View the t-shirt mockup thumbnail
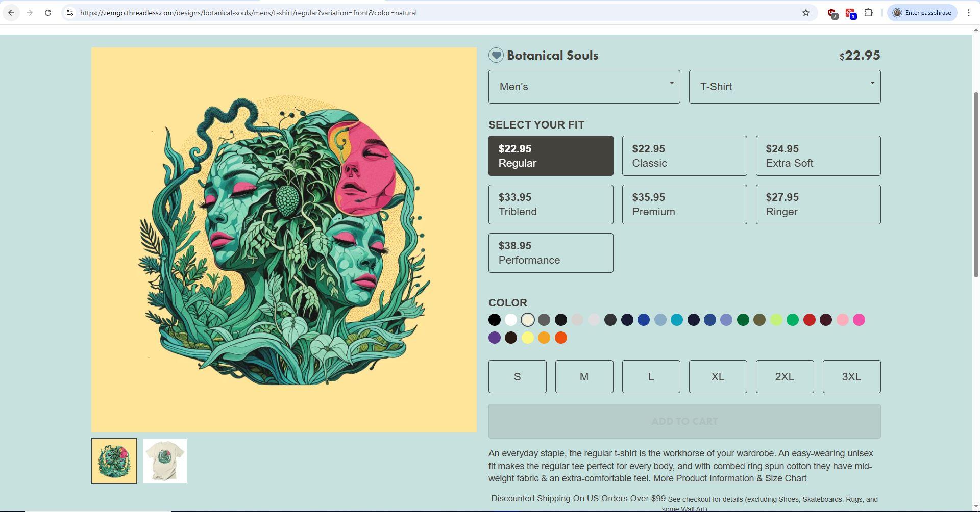The height and width of the screenshot is (512, 980). (165, 461)
